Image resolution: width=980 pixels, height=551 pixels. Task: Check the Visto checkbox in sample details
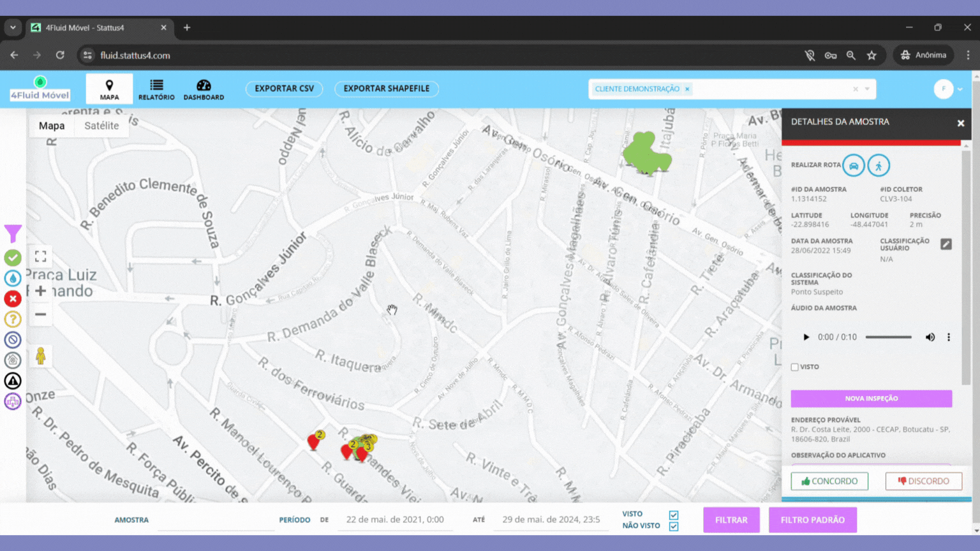(795, 367)
